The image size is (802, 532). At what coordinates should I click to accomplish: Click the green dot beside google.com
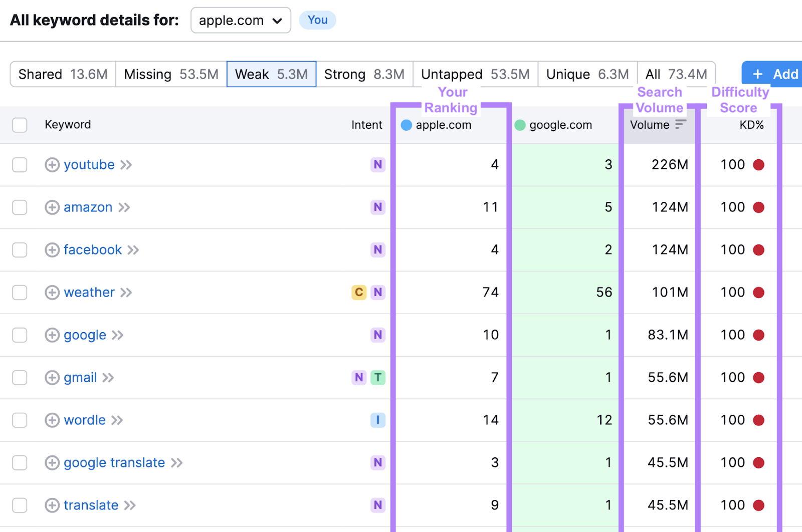pyautogui.click(x=520, y=125)
